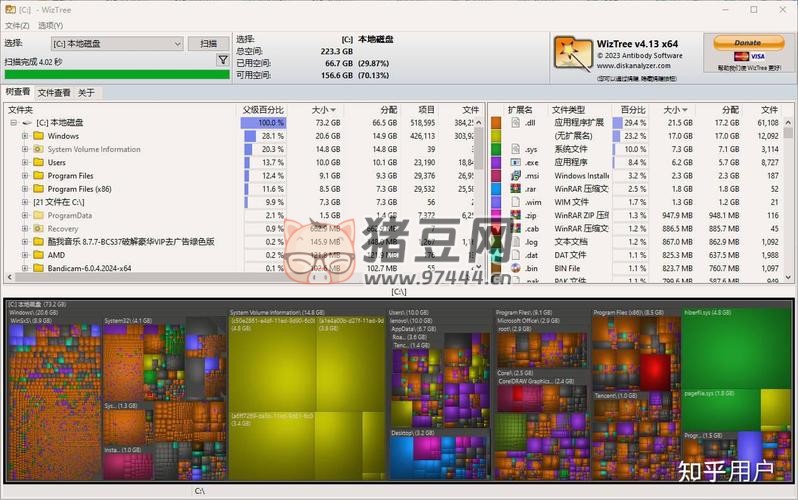Expand the Recovery folder node
This screenshot has height=500, width=798.
24,229
